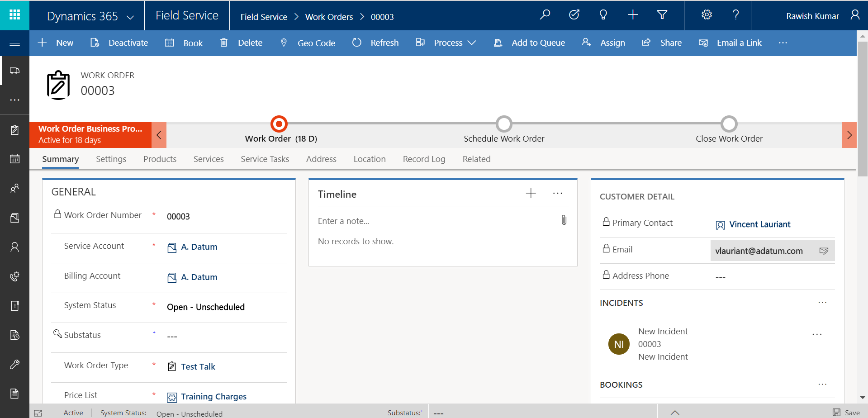The height and width of the screenshot is (418, 868).
Task: Click the search magnifier icon
Action: click(545, 15)
